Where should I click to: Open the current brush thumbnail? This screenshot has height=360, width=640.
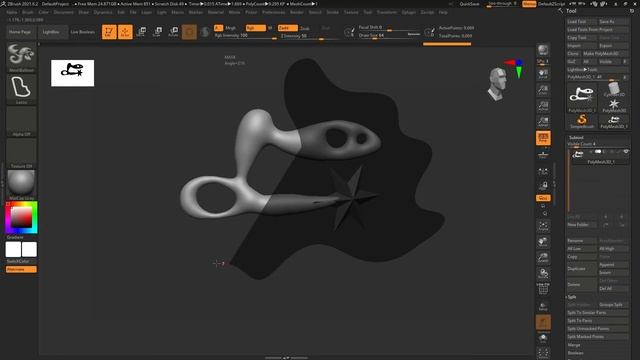pyautogui.click(x=21, y=57)
